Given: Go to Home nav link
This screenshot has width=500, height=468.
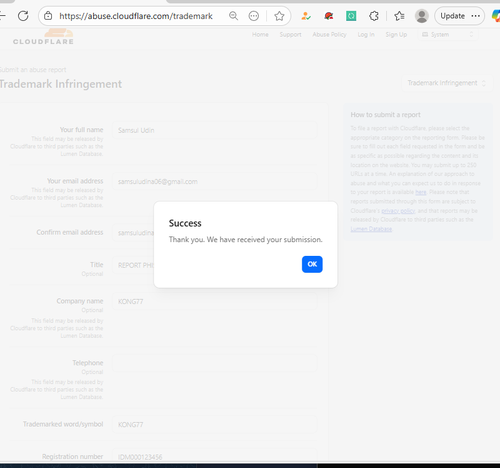Looking at the screenshot, I should [x=260, y=34].
